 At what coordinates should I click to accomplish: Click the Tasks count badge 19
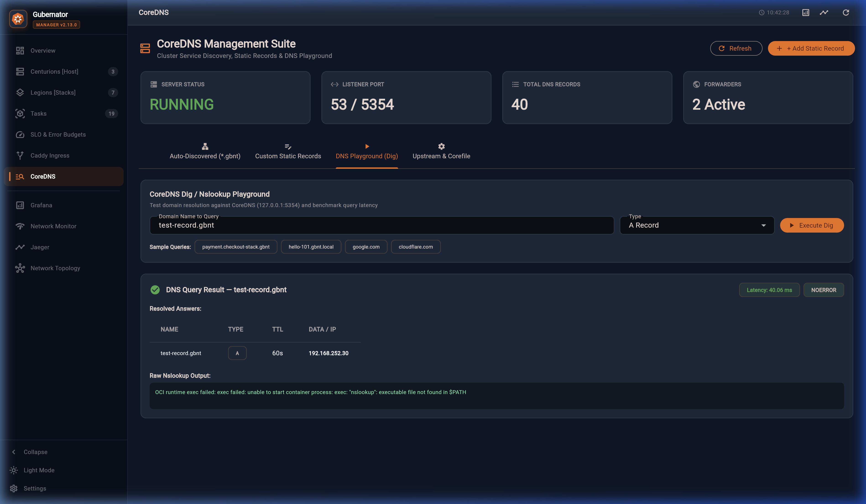click(x=111, y=113)
